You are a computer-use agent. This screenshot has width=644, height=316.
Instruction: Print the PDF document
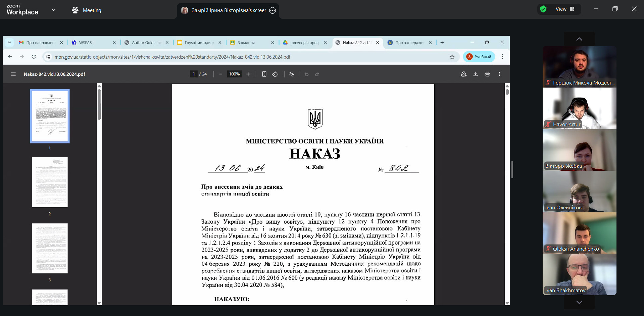coord(487,74)
